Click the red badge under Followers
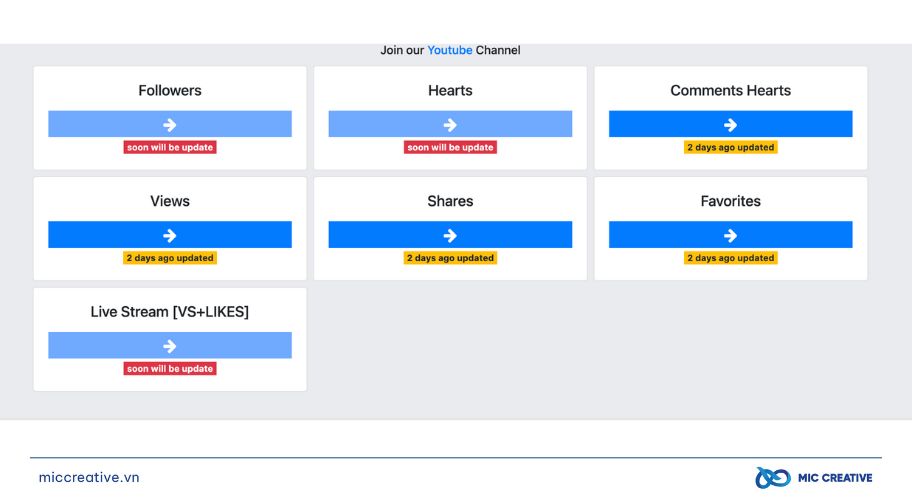Image resolution: width=912 pixels, height=500 pixels. pyautogui.click(x=170, y=147)
